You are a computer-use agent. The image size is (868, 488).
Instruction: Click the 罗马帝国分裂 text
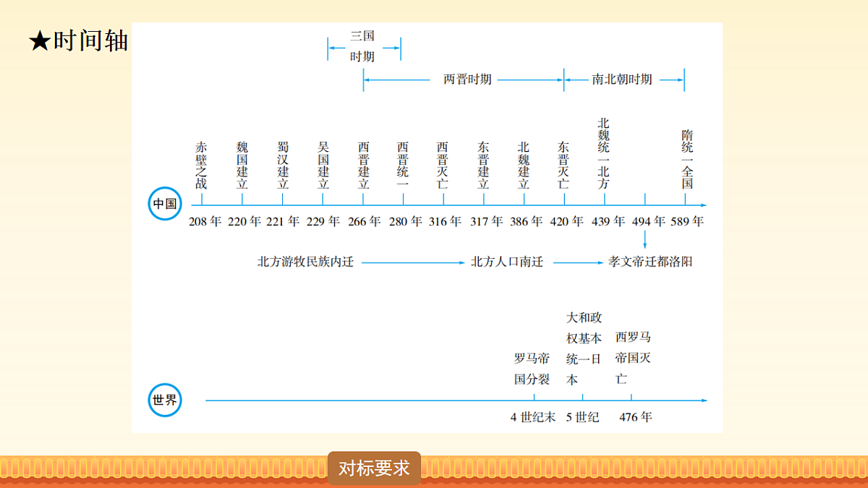tap(532, 369)
